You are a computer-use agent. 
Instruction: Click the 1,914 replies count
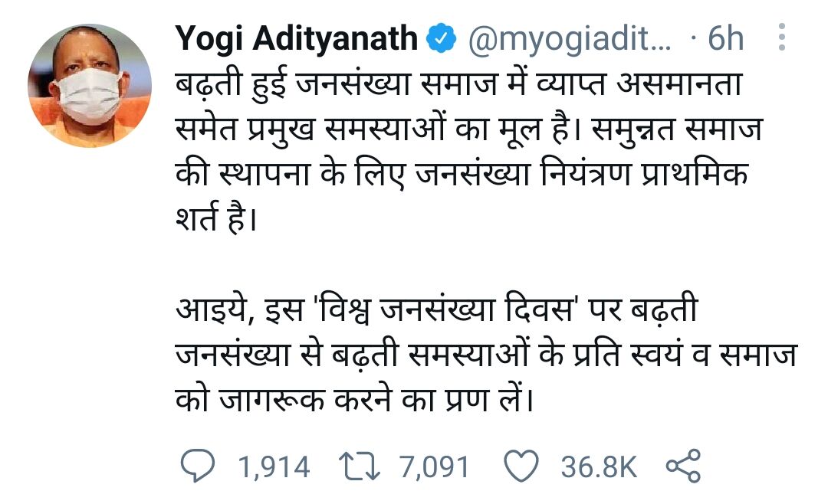274,467
